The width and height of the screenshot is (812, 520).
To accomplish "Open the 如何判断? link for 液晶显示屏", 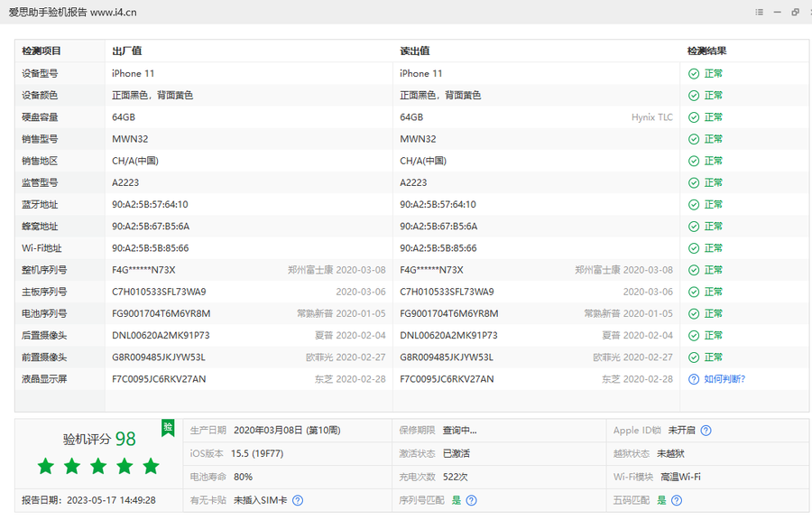I will [x=724, y=379].
